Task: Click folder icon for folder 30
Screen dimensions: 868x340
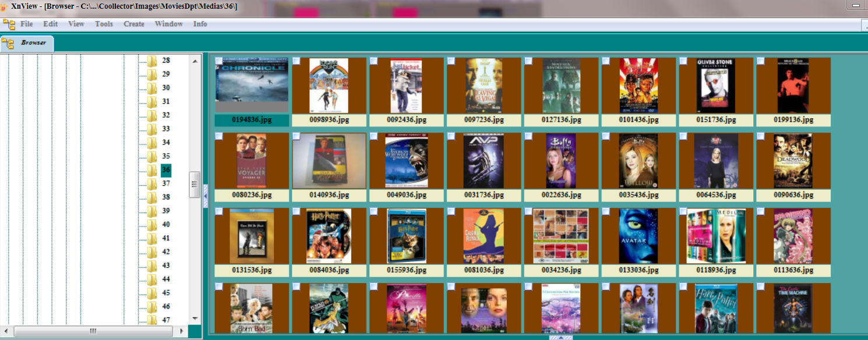Action: coord(152,88)
